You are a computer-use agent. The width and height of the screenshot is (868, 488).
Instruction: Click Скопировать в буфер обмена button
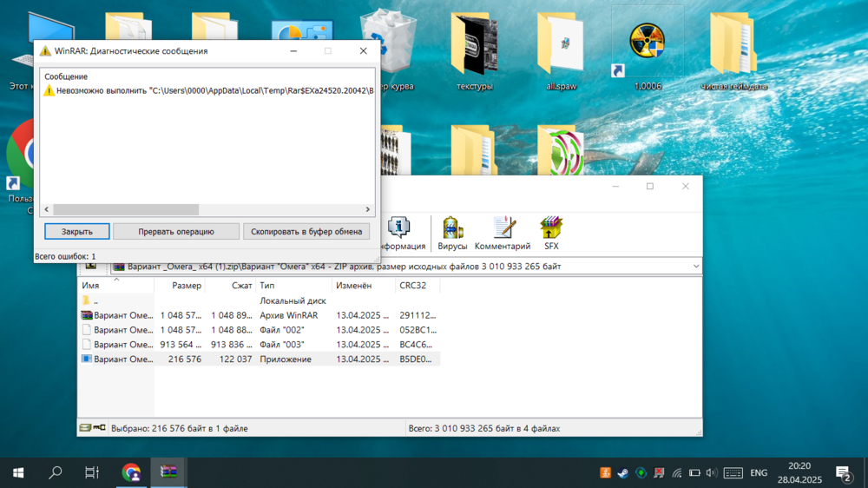coord(306,232)
